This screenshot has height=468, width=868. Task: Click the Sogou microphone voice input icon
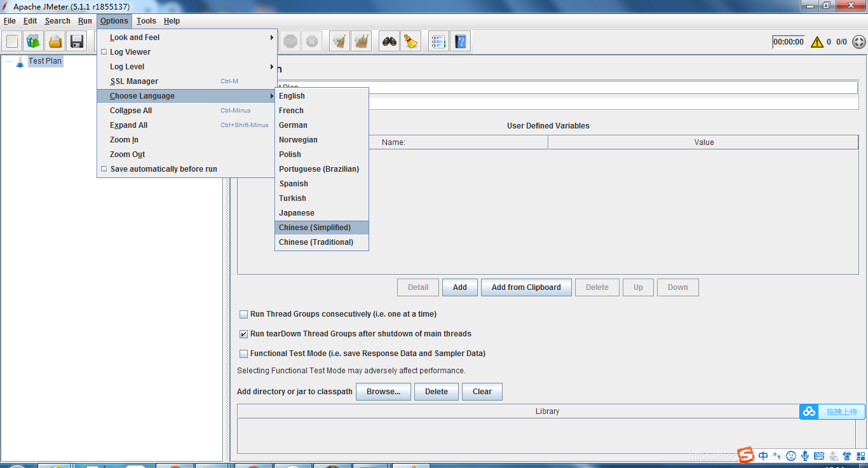click(x=805, y=455)
